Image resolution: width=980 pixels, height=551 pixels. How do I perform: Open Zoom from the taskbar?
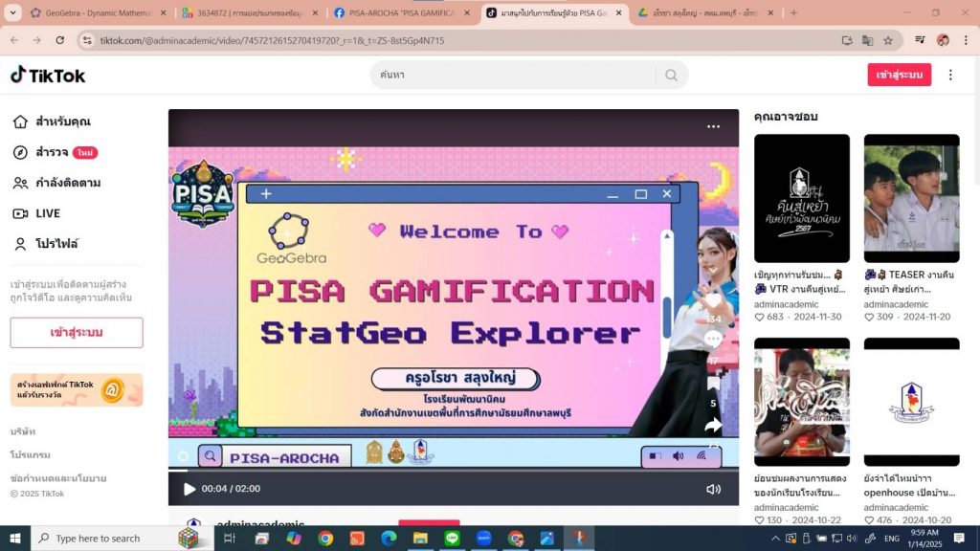coord(483,538)
